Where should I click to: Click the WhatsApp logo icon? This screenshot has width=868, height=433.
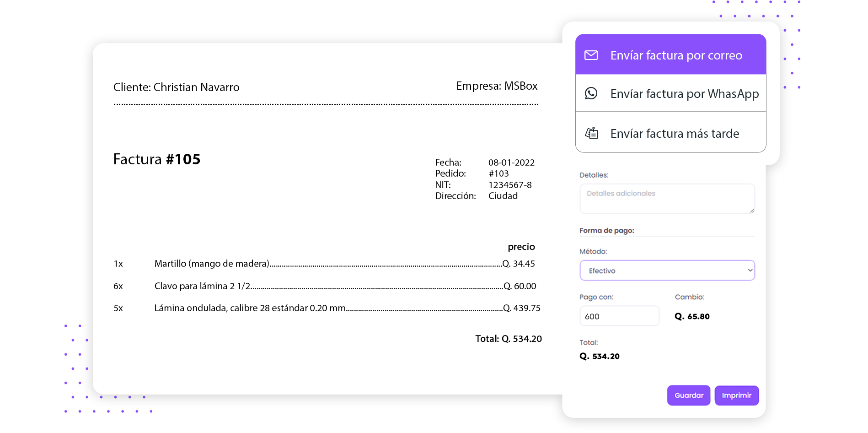(591, 93)
